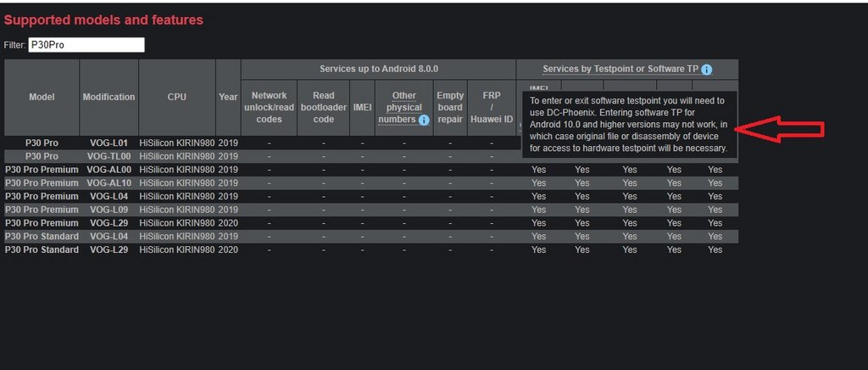Click the Network unlock/read codes column header
Viewport: 868px width, 370px height.
coord(269,108)
